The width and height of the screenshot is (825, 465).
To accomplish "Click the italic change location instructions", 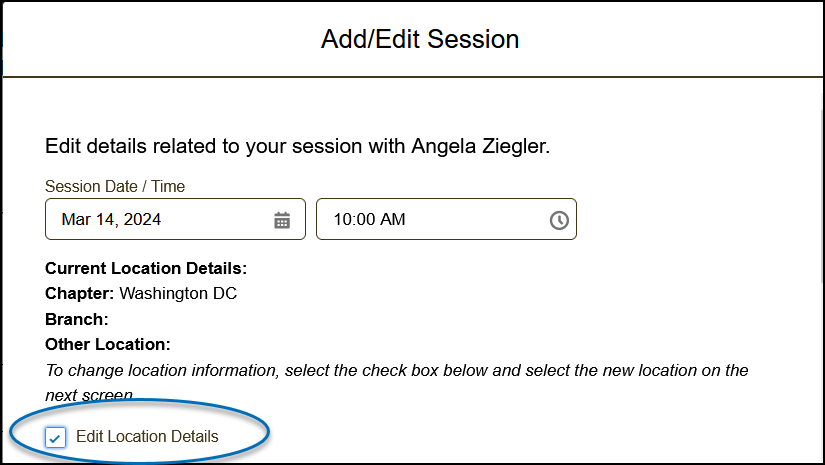I will coord(396,370).
